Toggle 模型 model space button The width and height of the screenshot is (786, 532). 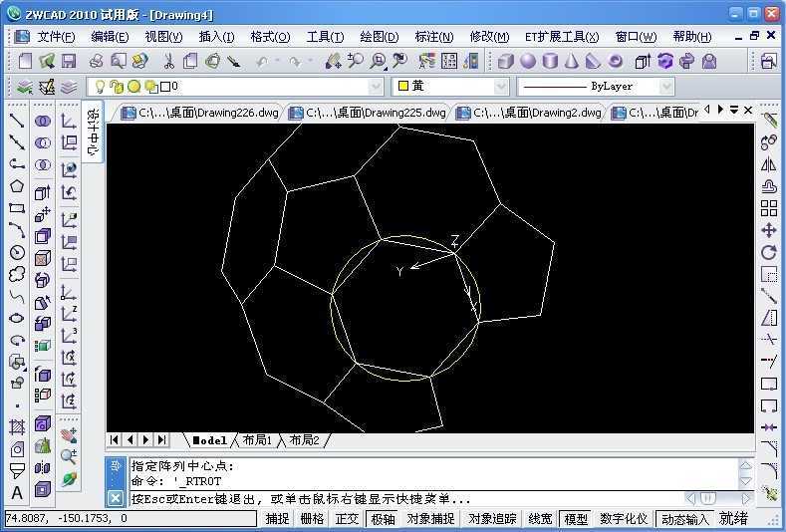click(576, 518)
